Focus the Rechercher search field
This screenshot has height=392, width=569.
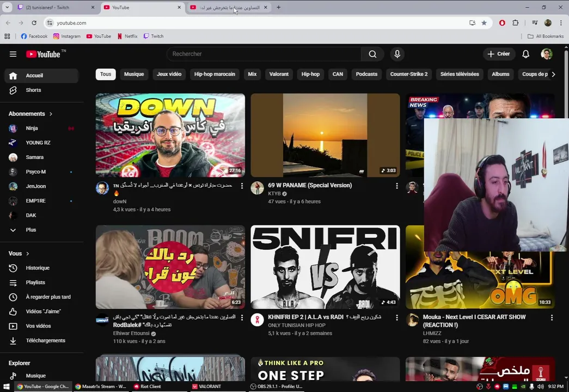pos(264,54)
